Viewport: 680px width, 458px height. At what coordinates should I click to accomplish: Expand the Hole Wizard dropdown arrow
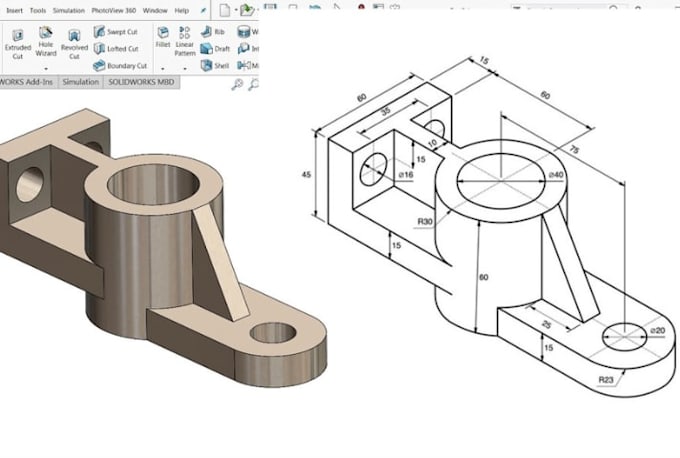tap(46, 69)
